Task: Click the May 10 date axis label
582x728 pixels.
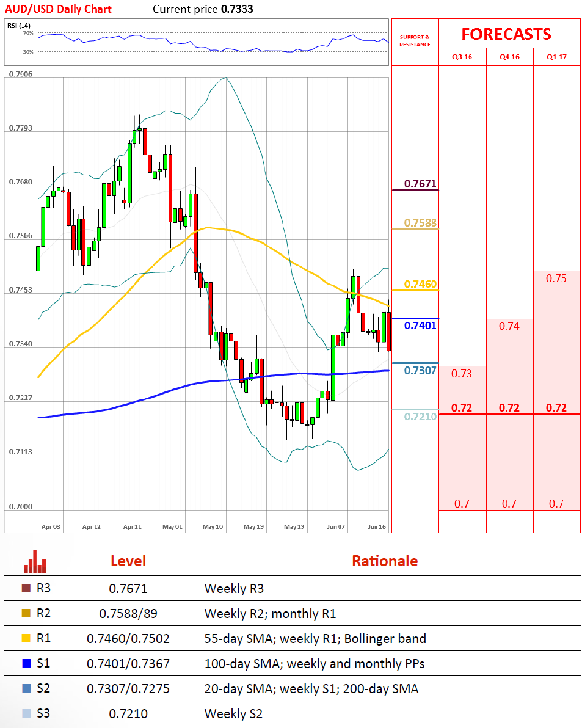Action: click(213, 526)
